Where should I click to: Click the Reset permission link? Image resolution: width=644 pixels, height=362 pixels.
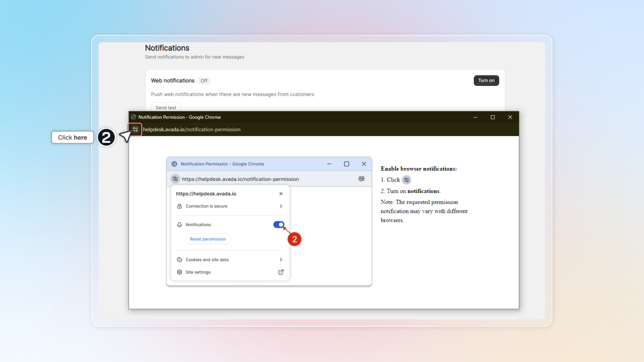(208, 239)
